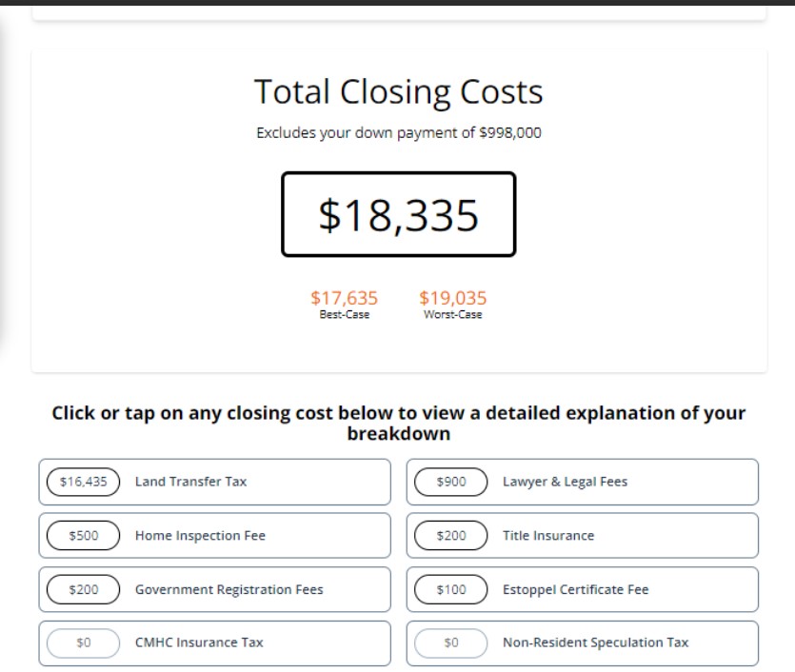
Task: Open the Land Transfer Tax breakdown
Action: 214,482
